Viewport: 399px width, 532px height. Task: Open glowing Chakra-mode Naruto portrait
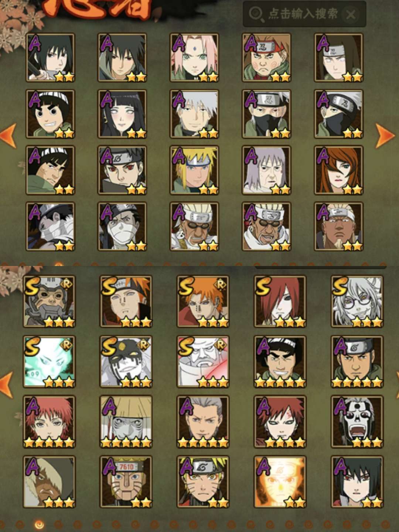tap(280, 482)
